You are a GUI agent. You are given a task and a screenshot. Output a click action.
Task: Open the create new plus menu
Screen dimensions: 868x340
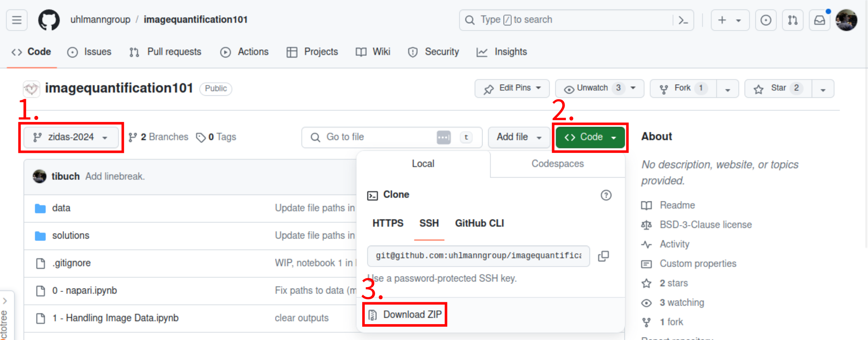pyautogui.click(x=730, y=20)
